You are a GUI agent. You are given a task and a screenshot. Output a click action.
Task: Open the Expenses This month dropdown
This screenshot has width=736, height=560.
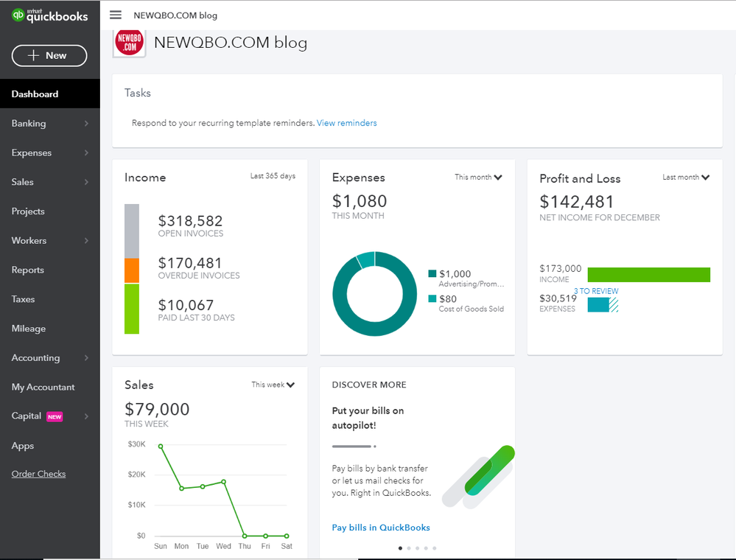tap(478, 177)
